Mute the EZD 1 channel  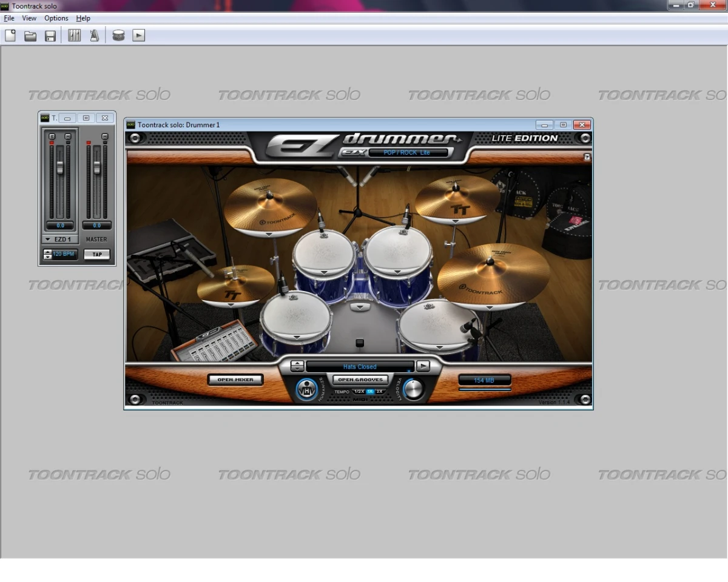pyautogui.click(x=68, y=136)
